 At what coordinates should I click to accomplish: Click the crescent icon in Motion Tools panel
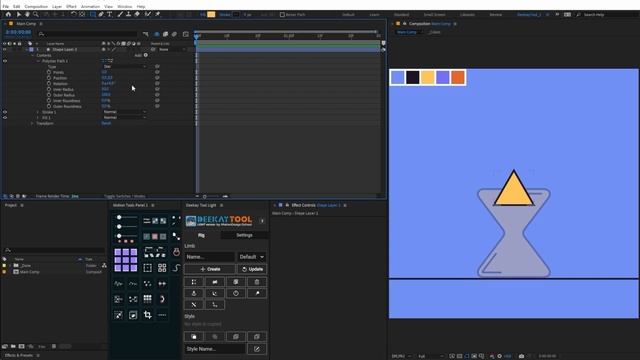(162, 299)
